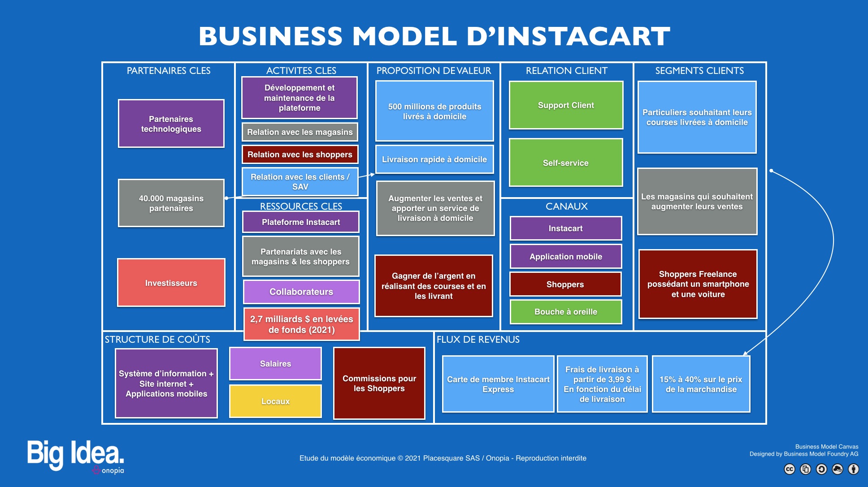The height and width of the screenshot is (487, 868).
Task: Click the 'Relation avec les shoppers' card
Action: (299, 155)
